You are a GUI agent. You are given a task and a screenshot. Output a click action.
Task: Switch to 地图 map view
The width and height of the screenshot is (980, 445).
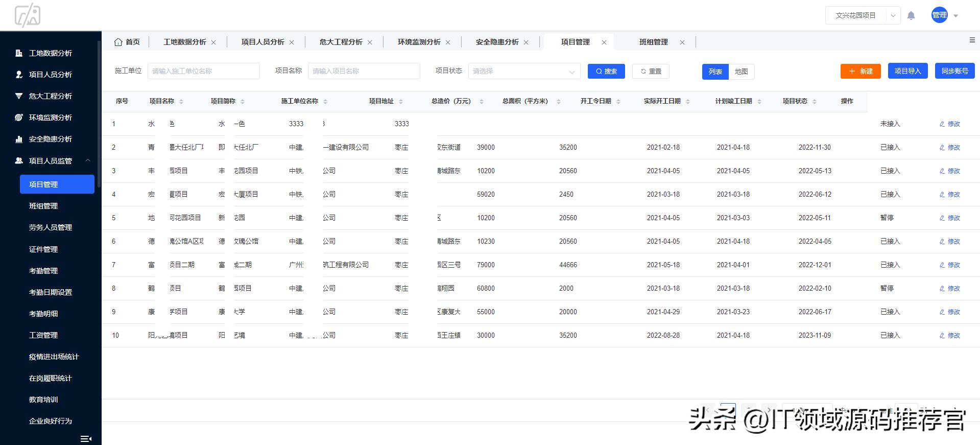pyautogui.click(x=742, y=72)
